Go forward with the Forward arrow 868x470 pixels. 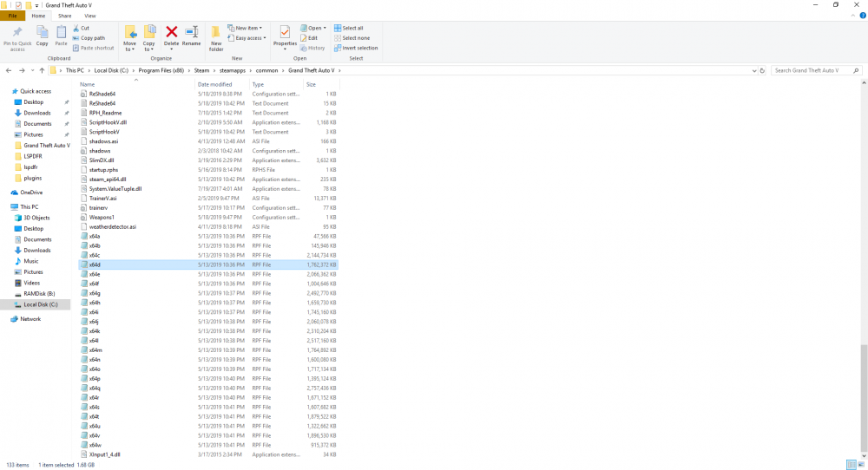[22, 71]
